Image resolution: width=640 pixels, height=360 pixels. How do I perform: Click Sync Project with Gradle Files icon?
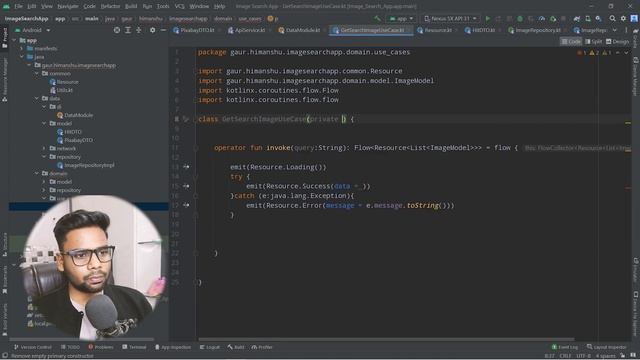tap(577, 19)
